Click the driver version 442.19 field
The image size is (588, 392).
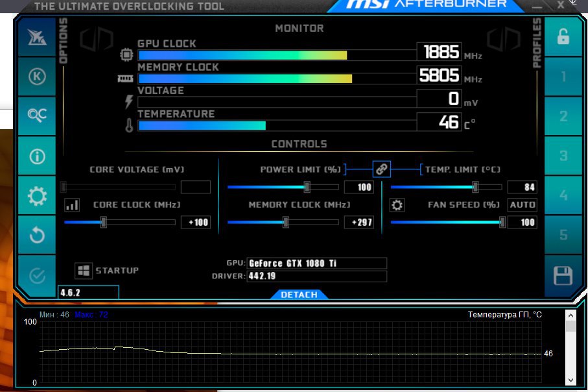(x=316, y=276)
